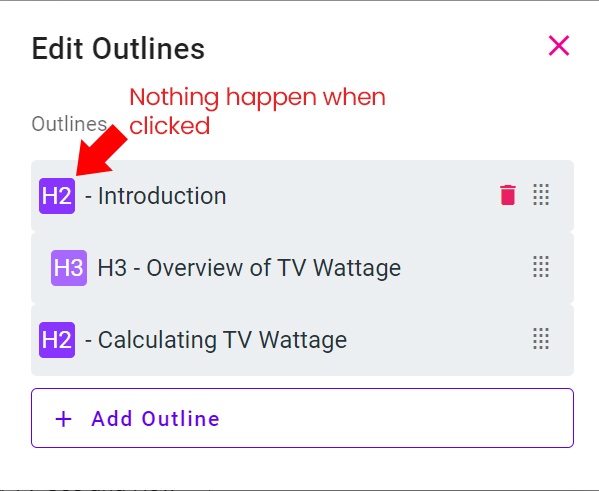Screen dimensions: 599x491
Task: Click the Outlines section label
Action: (x=69, y=124)
